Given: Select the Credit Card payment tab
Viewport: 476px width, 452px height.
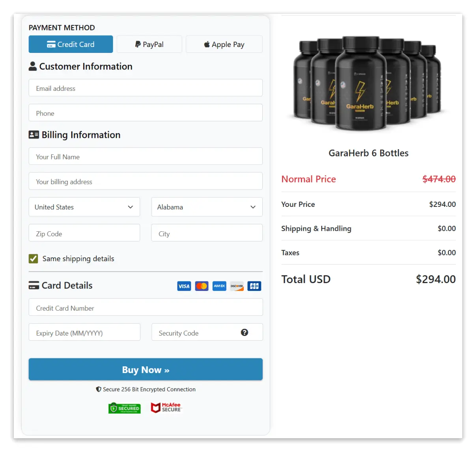Looking at the screenshot, I should pyautogui.click(x=71, y=44).
